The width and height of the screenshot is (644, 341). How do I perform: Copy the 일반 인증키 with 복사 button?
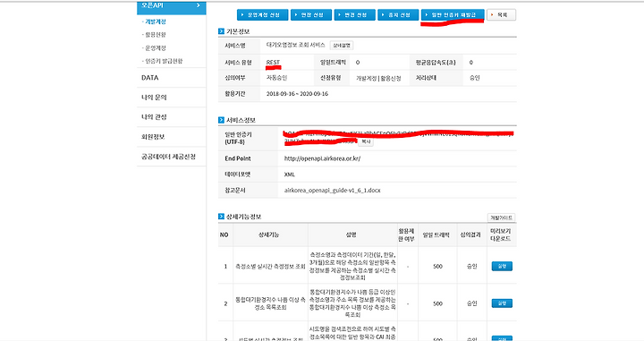pos(366,141)
